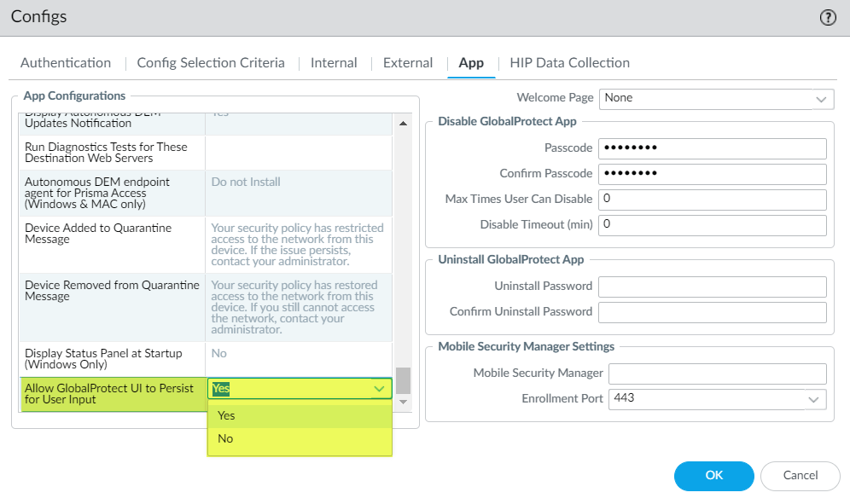Focus the Uninstall Password field

coord(713,287)
